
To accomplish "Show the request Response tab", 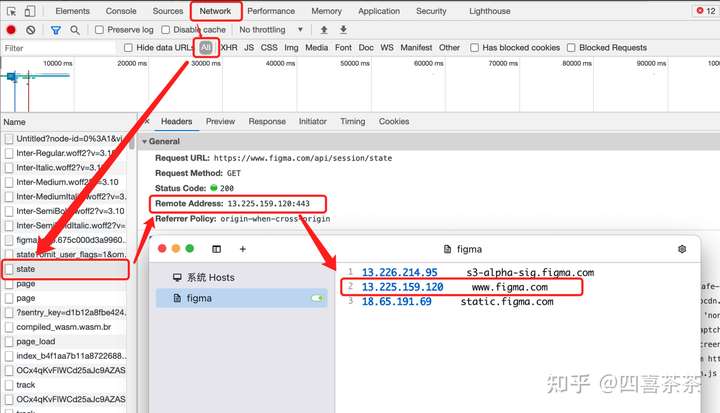I will (267, 121).
